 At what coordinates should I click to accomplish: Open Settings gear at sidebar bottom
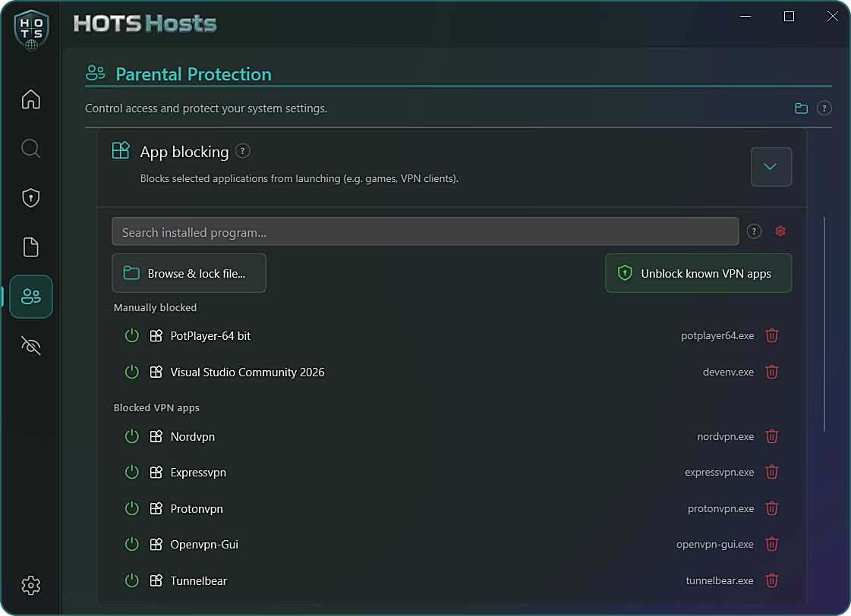click(31, 585)
